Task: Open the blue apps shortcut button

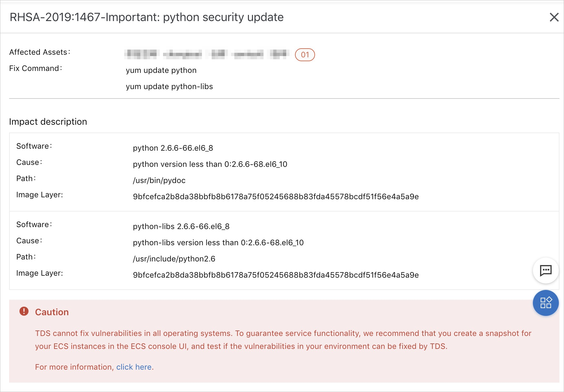Action: coord(546,303)
